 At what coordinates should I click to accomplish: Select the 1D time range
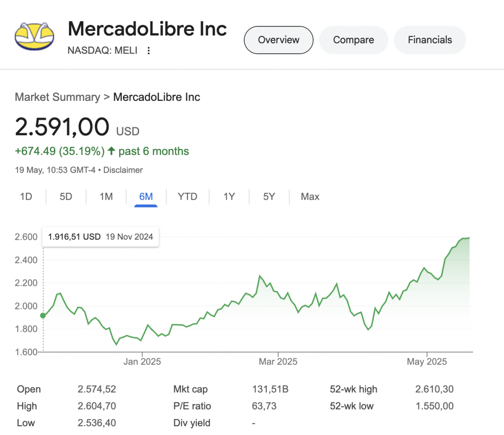26,196
